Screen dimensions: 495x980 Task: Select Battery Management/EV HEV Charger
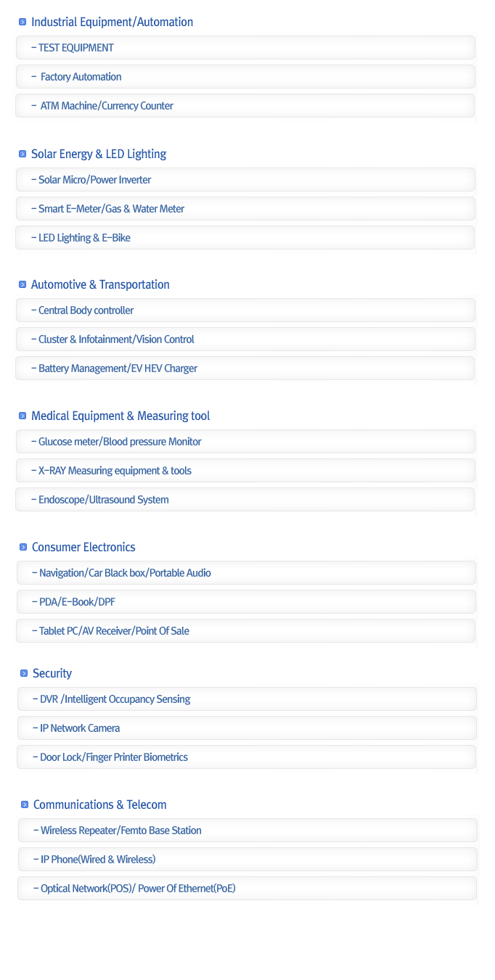118,368
